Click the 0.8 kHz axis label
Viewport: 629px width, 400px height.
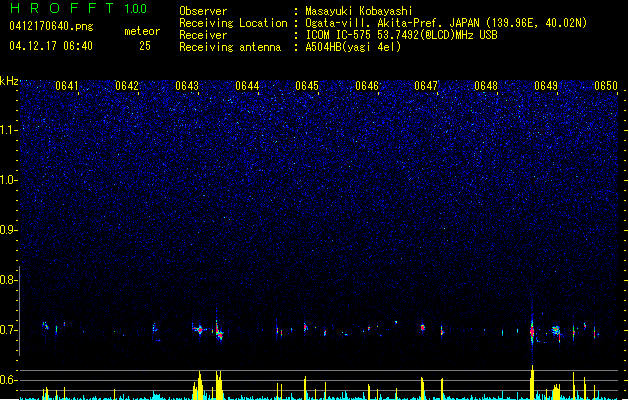[8, 280]
